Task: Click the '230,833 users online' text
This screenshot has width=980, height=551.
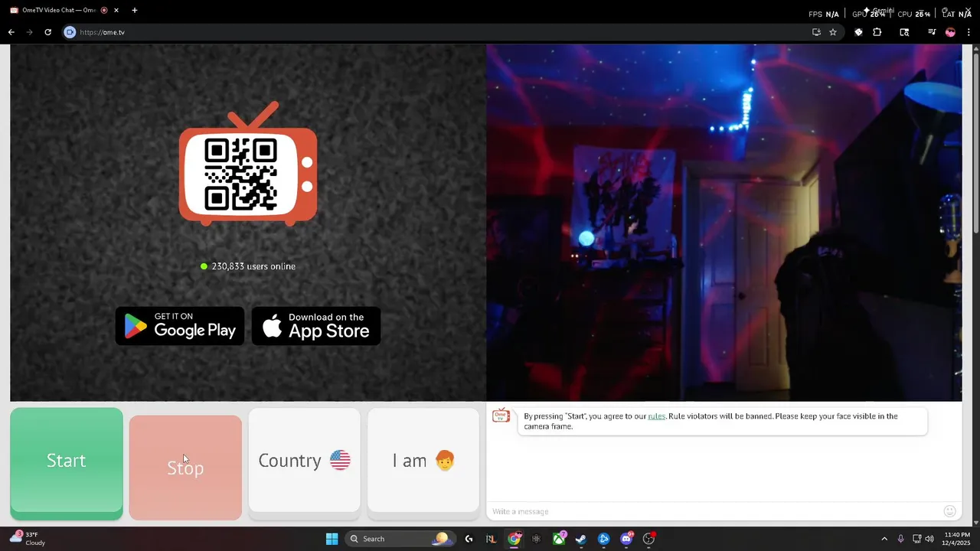Action: coord(253,266)
